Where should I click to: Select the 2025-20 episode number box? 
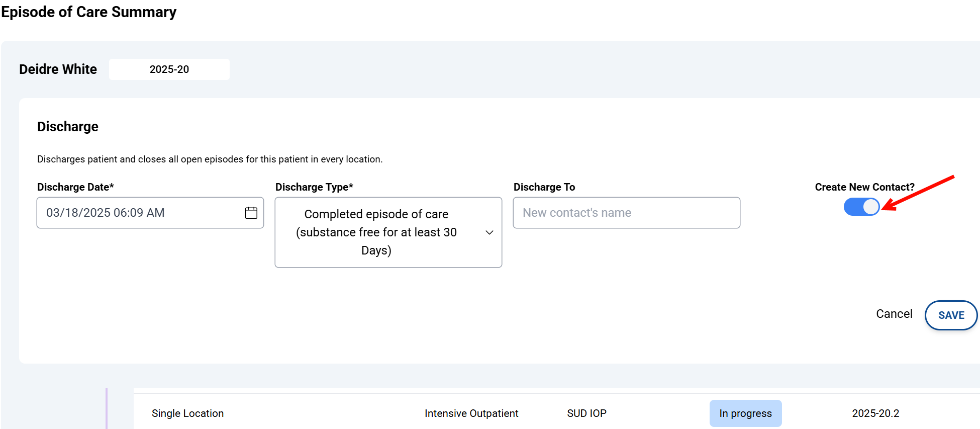point(169,69)
